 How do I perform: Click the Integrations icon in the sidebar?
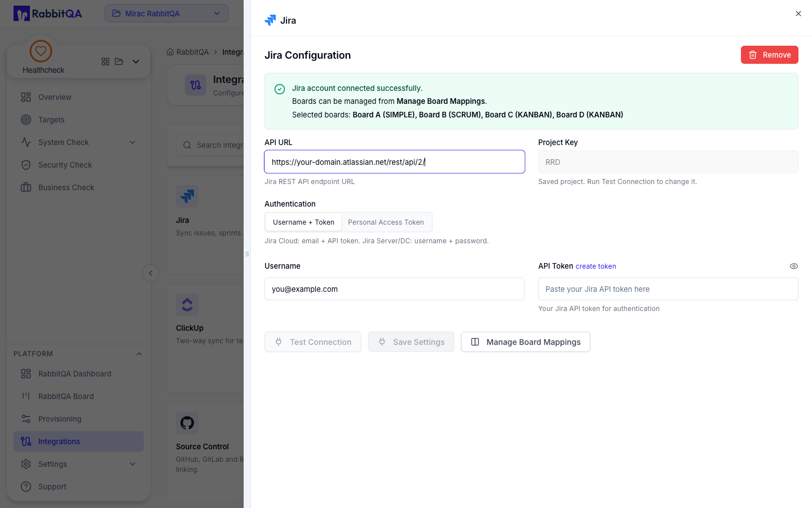pos(26,441)
